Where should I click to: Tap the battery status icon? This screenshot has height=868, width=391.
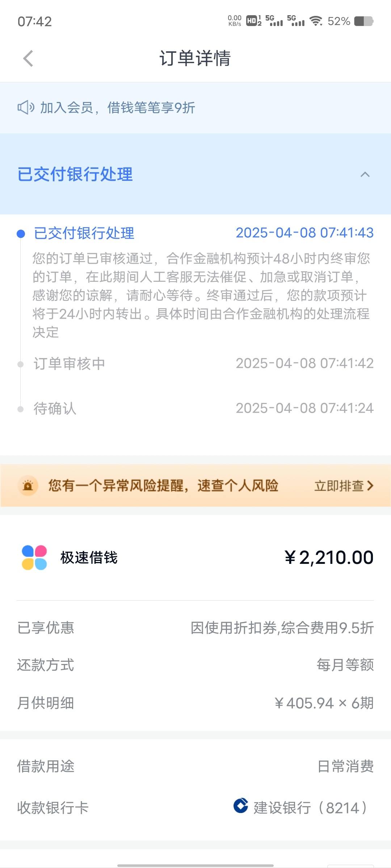[x=363, y=21]
